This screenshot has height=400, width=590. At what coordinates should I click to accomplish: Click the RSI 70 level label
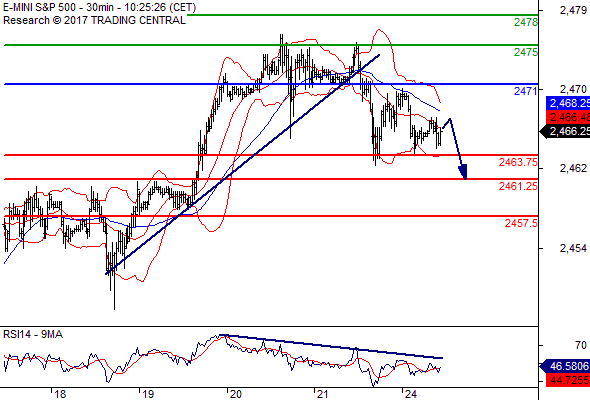tap(581, 345)
